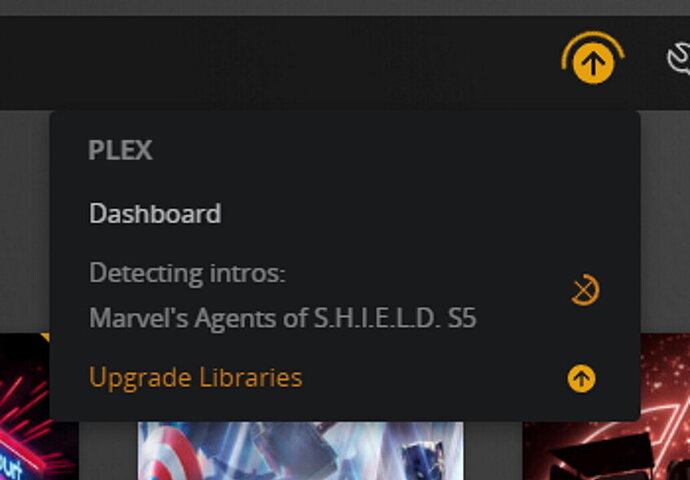Select the Dashboard menu entry
Viewport: 690px width, 480px height.
155,213
